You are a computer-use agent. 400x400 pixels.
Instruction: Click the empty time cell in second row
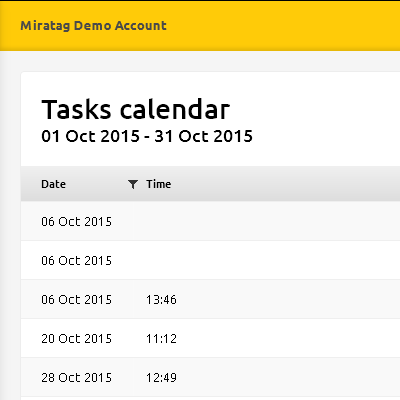(x=161, y=260)
